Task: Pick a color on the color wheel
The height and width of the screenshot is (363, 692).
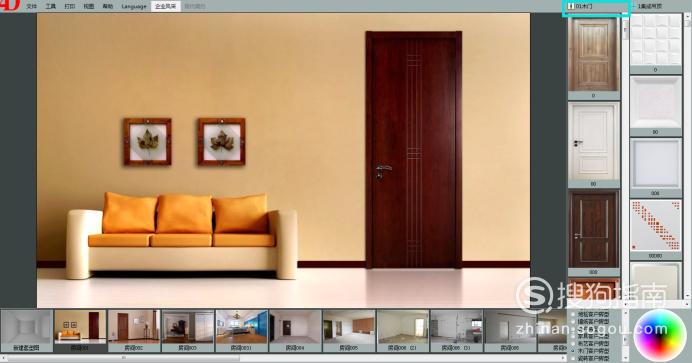Action: coord(660,336)
